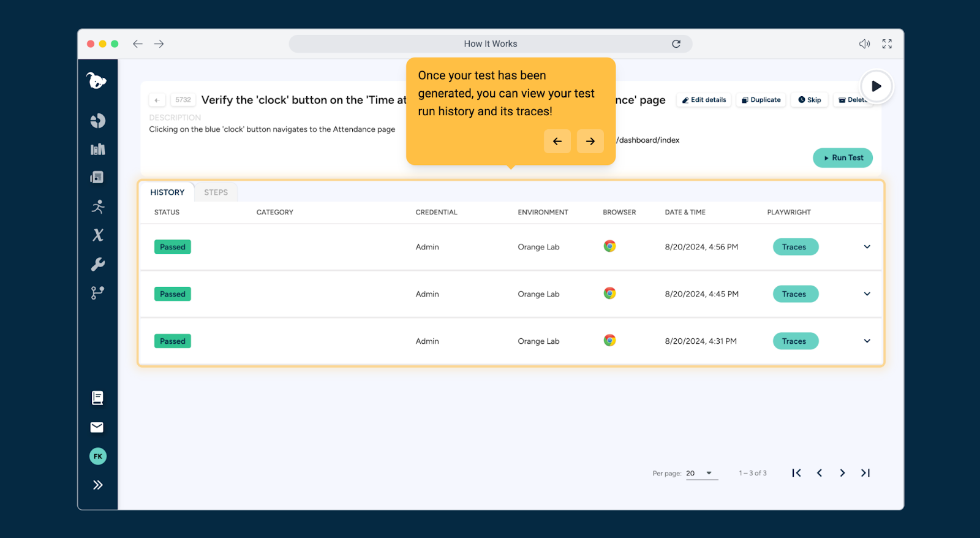This screenshot has width=980, height=538.
Task: Click the Delete button
Action: 852,100
